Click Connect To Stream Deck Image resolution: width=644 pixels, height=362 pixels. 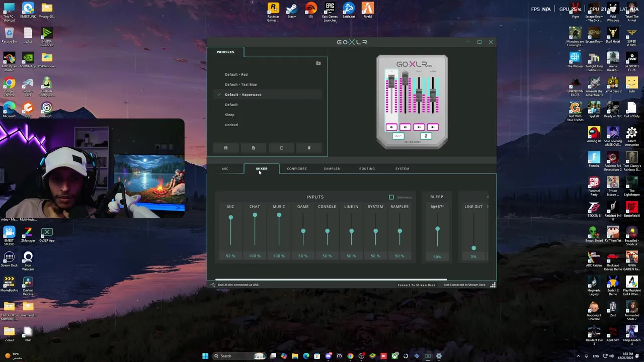[417, 285]
